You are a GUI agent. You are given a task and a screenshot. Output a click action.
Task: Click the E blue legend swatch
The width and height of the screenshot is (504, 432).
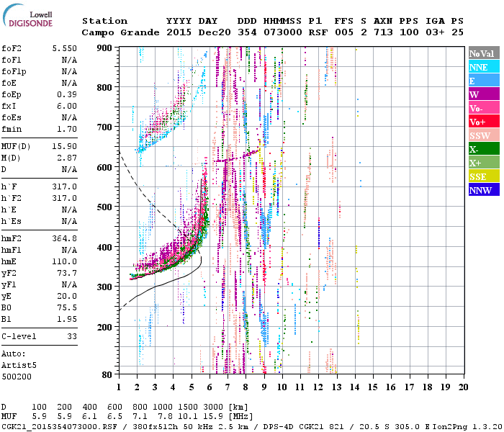(484, 81)
